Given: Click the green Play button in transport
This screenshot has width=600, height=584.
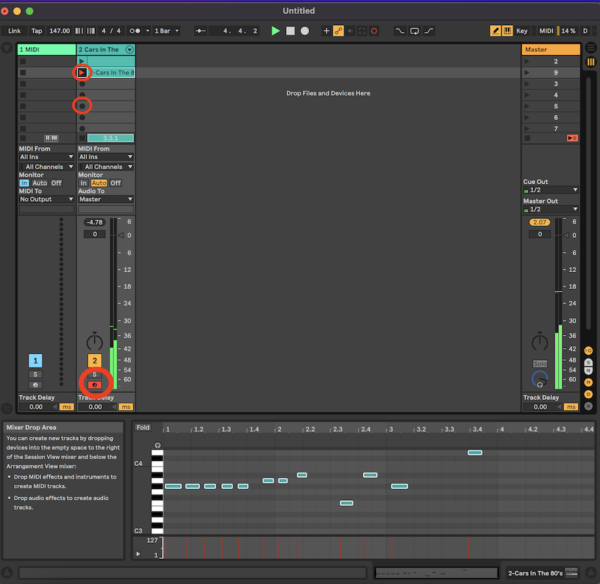Looking at the screenshot, I should click(275, 31).
